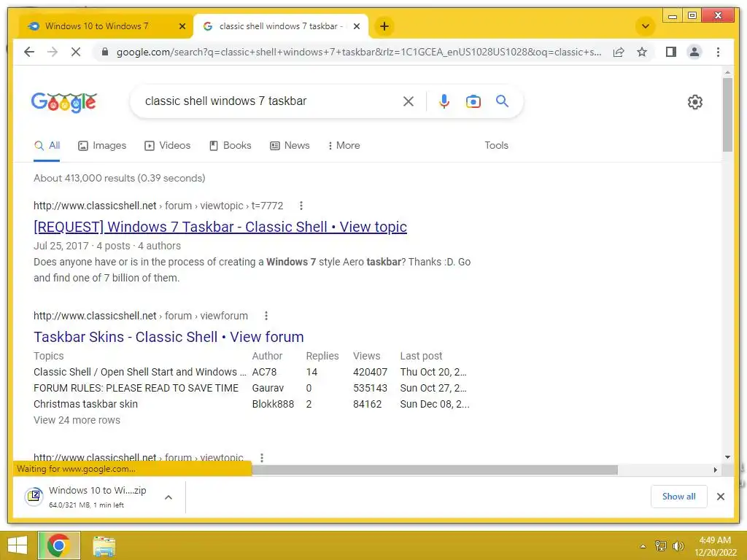This screenshot has width=747, height=560.
Task: Expand download item options chevron
Action: (x=169, y=497)
